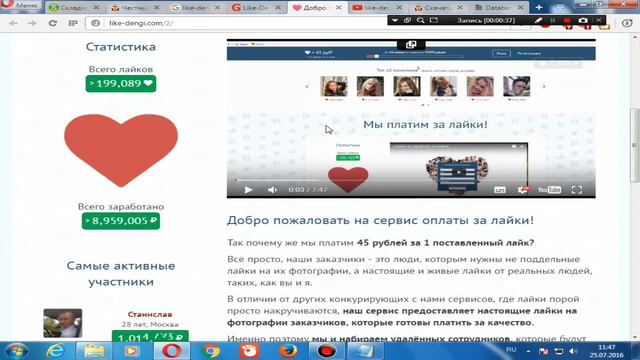Switch to the Склад browser tab

pyautogui.click(x=73, y=7)
